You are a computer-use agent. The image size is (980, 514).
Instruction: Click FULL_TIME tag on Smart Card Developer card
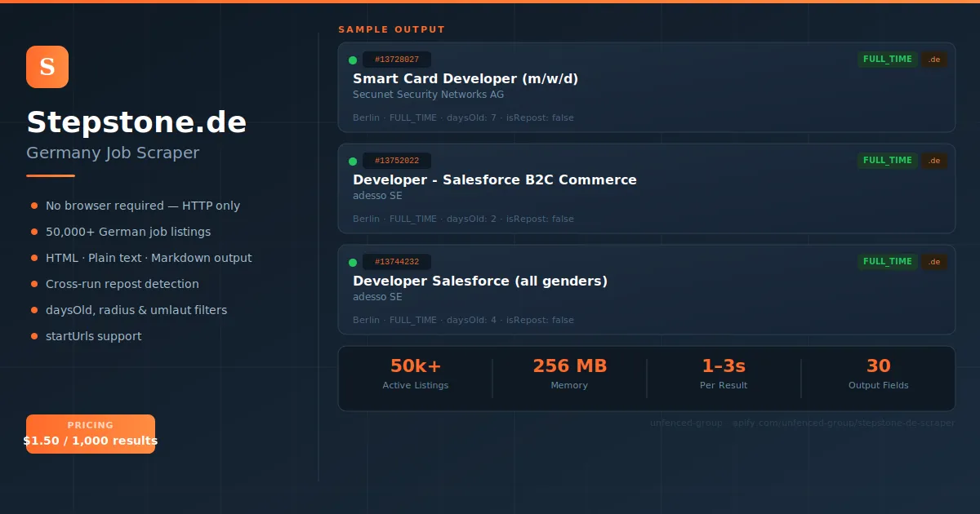point(887,60)
